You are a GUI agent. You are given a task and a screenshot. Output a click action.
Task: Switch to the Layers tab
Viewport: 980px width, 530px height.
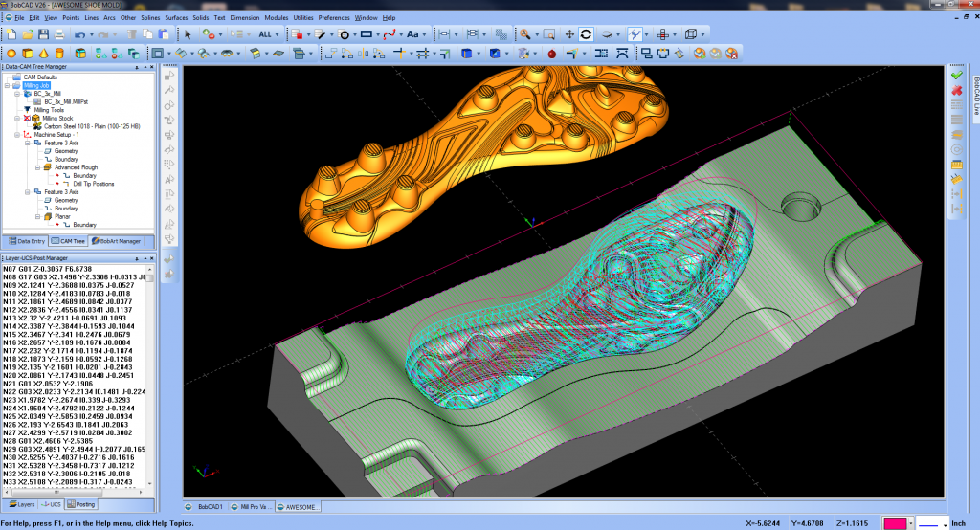[22, 504]
